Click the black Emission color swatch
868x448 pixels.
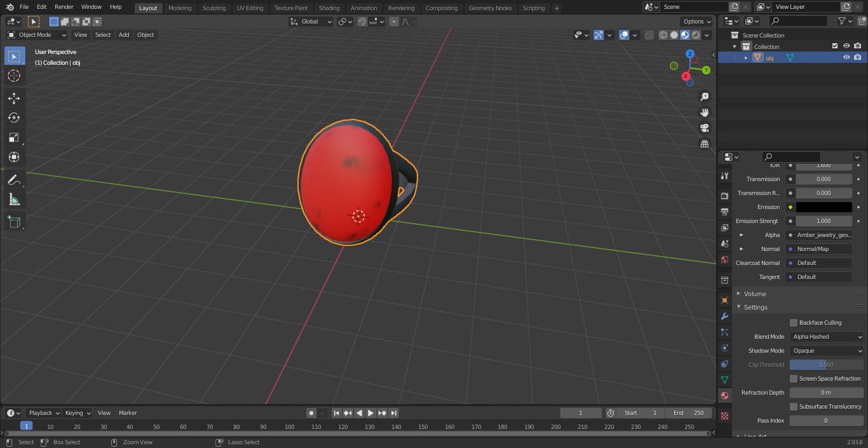(824, 207)
